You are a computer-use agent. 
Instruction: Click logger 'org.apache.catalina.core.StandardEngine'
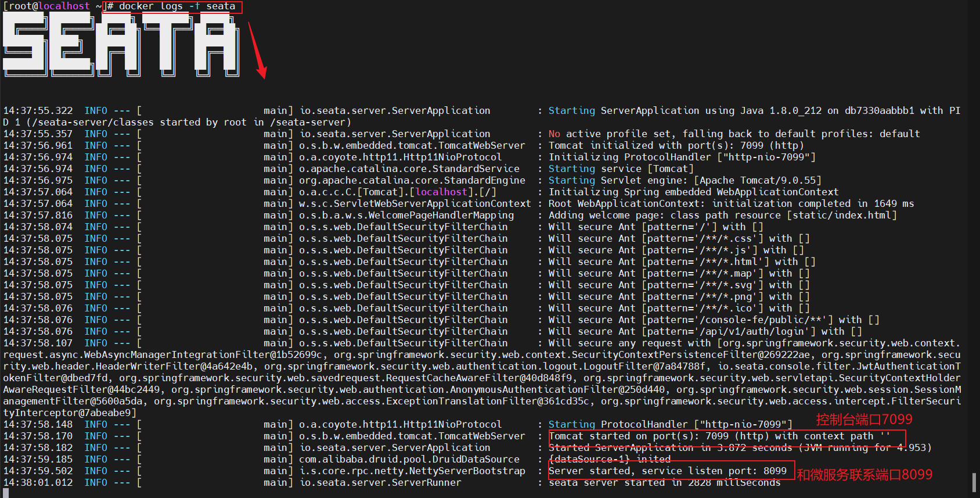[412, 180]
